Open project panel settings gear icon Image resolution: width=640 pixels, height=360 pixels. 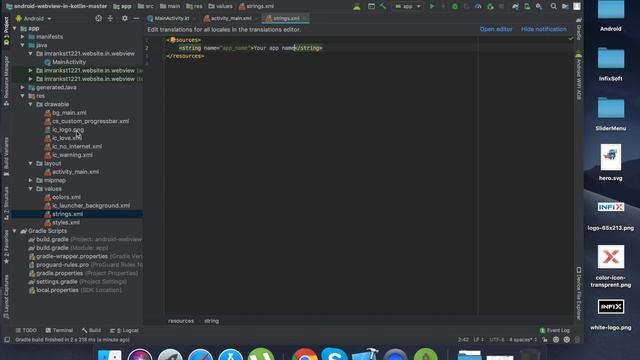pos(124,18)
